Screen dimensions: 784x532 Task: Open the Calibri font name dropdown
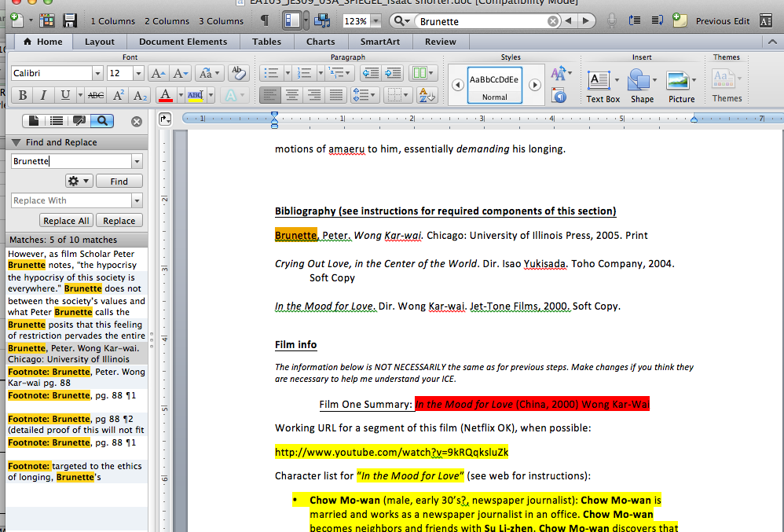(97, 73)
